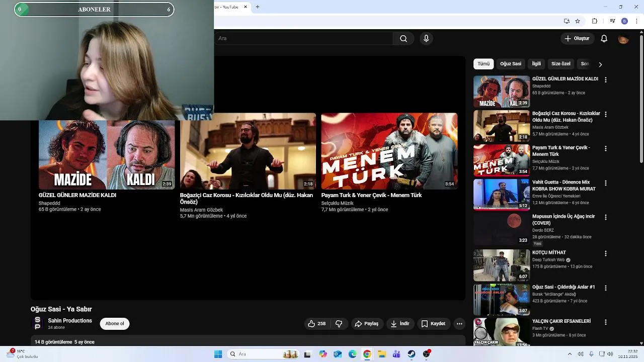
Task: Open Copilot from the taskbar
Action: [323, 354]
